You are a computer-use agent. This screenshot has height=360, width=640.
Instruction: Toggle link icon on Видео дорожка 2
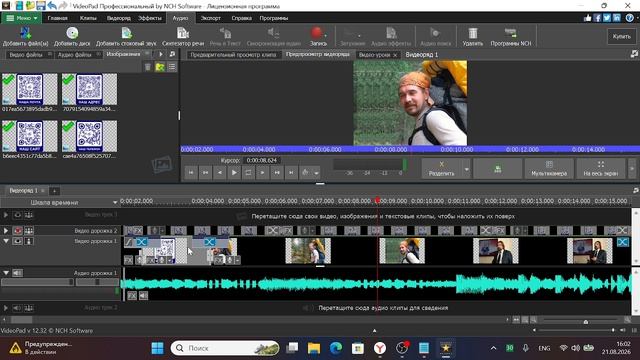pos(29,231)
